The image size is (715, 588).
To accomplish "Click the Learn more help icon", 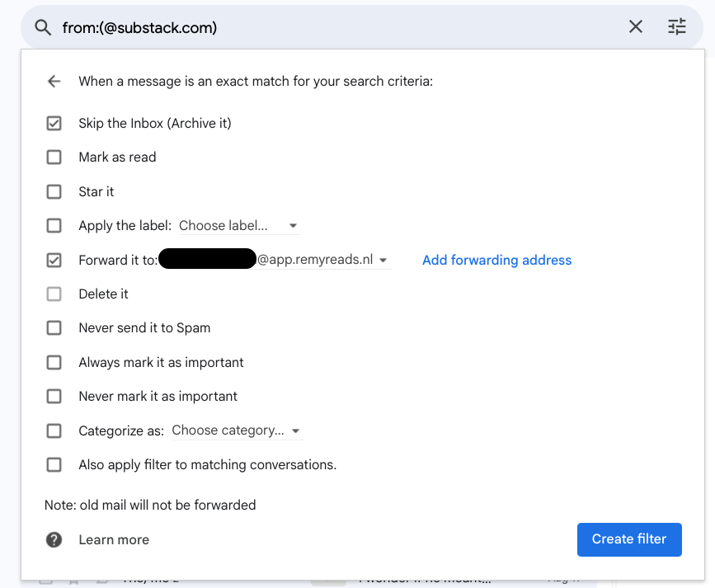I will coord(54,539).
